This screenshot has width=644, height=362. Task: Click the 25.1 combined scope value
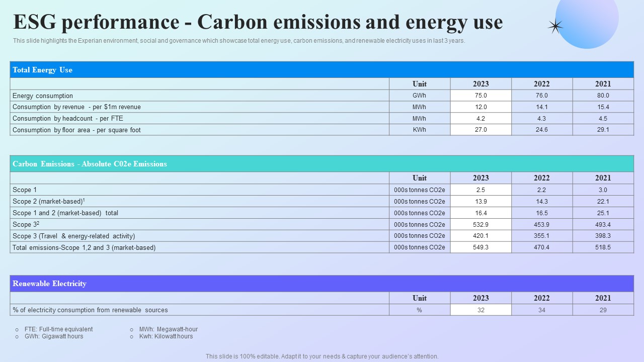[603, 213]
